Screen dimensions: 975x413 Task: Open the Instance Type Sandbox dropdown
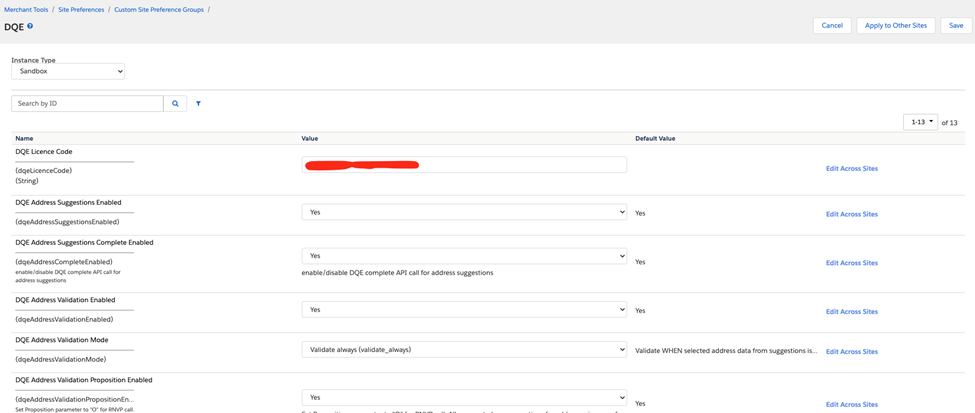click(68, 72)
